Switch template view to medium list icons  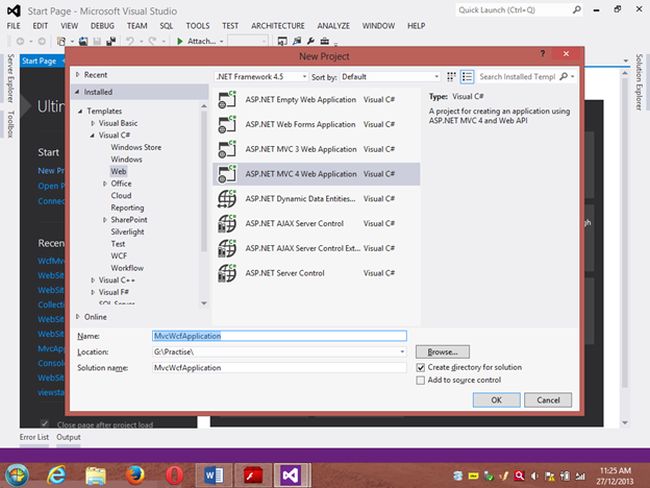point(467,77)
